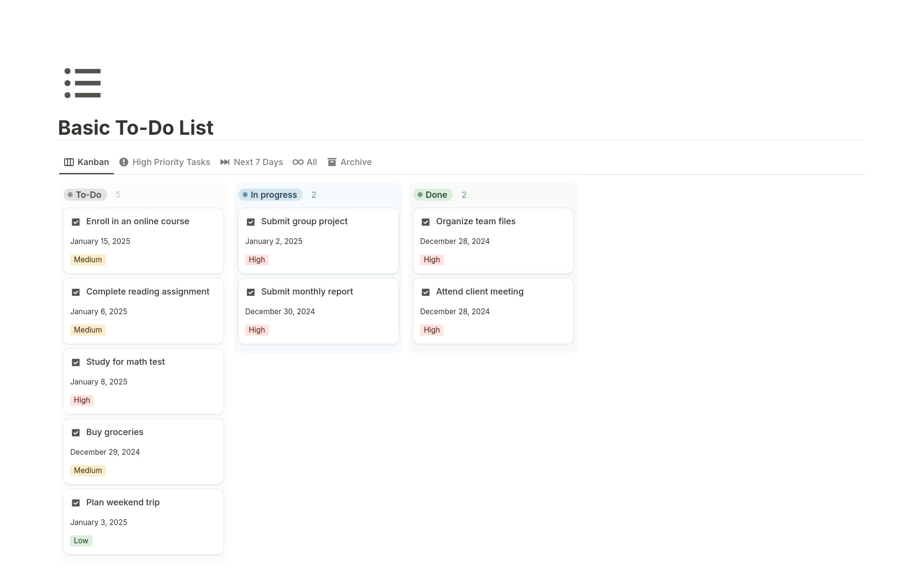Click the skip-forward icon next to Next 7 Days
This screenshot has width=924, height=577.
tap(225, 162)
